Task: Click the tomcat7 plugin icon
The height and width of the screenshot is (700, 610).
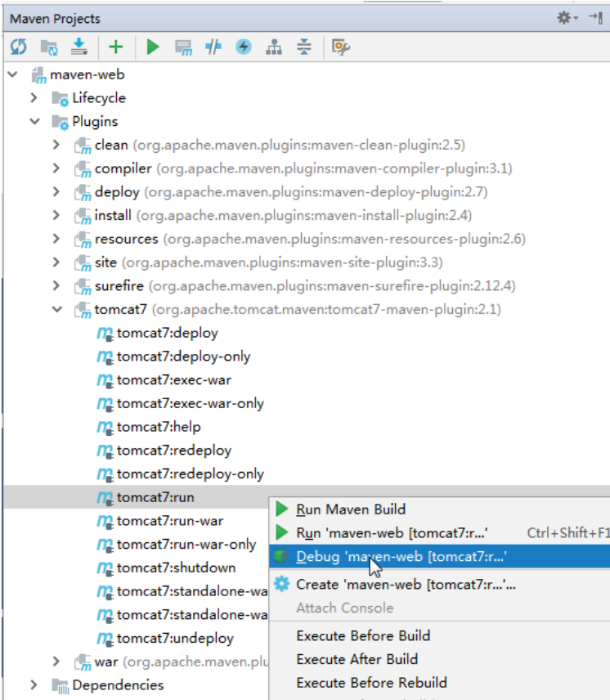Action: 83,310
